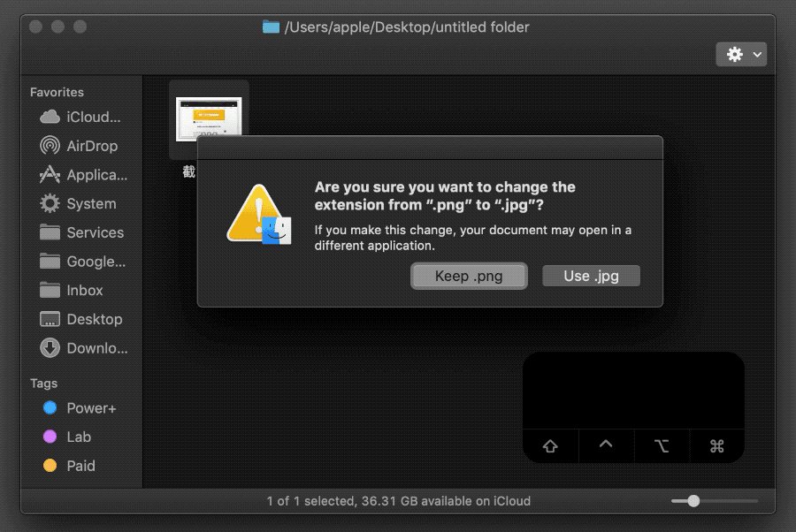Click the folder icon in title bar
Viewport: 796px width, 532px height.
point(272,27)
